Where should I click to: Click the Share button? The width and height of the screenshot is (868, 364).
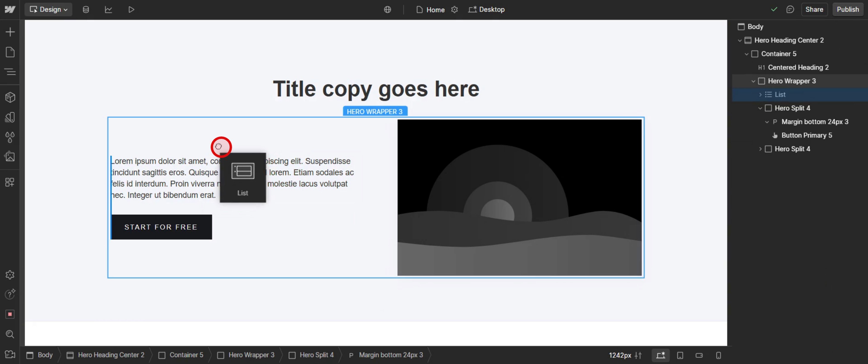pyautogui.click(x=814, y=10)
